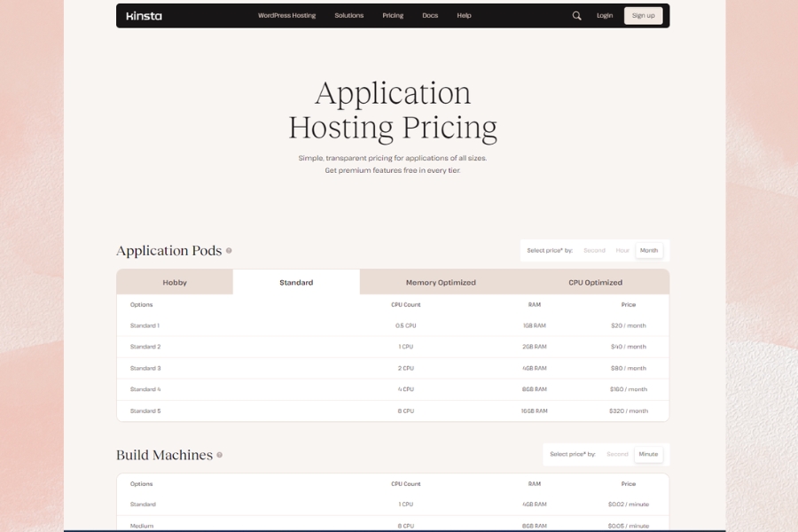Click the Standard 3 row label
The height and width of the screenshot is (532, 798).
tap(145, 368)
